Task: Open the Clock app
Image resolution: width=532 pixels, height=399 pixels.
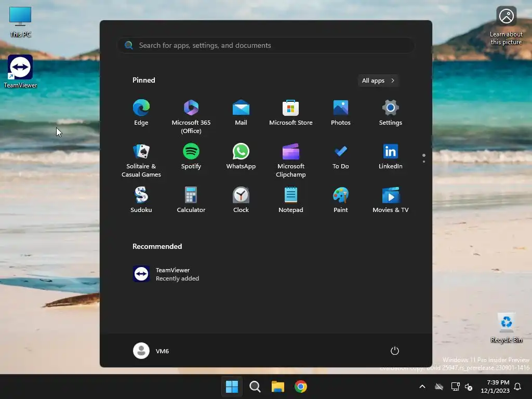Action: click(241, 200)
